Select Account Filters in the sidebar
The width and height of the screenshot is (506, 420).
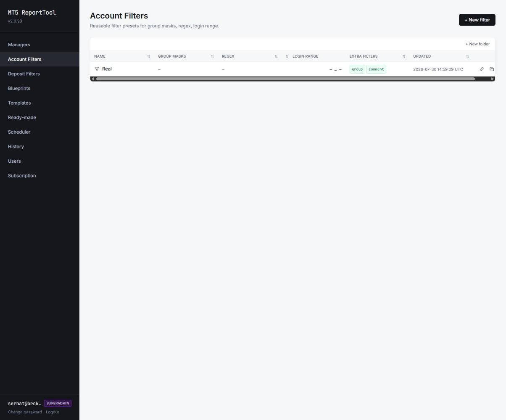[40, 59]
